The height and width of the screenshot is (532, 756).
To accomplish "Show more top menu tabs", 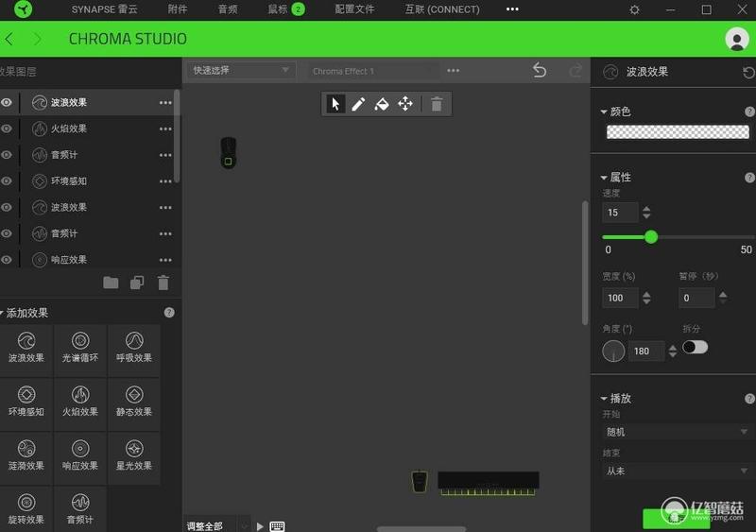I will pos(512,9).
